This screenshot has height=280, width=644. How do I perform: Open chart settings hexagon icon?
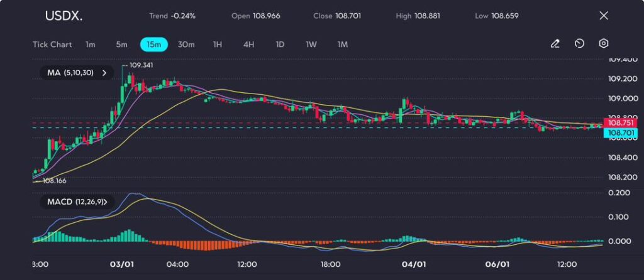(603, 44)
